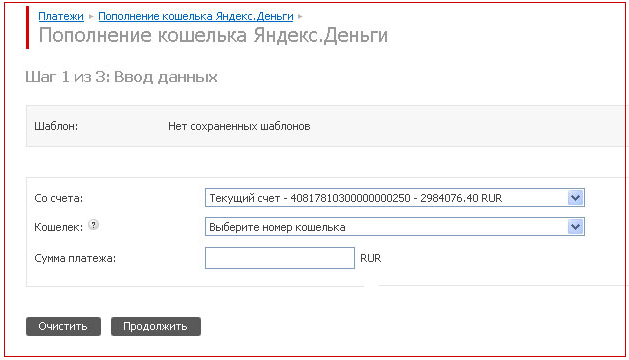The width and height of the screenshot is (629, 360).
Task: Click the RUR currency label after the amount field
Action: [371, 258]
